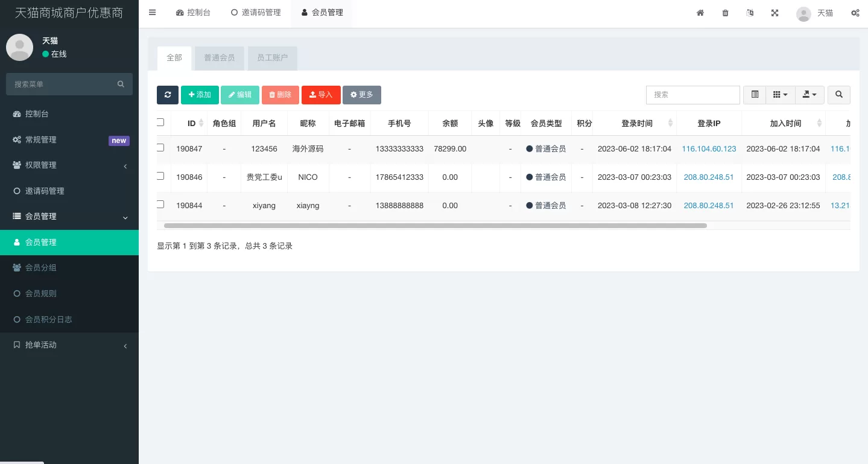Image resolution: width=868 pixels, height=464 pixels.
Task: Click the hamburger menu to collapse sidebar
Action: (152, 13)
